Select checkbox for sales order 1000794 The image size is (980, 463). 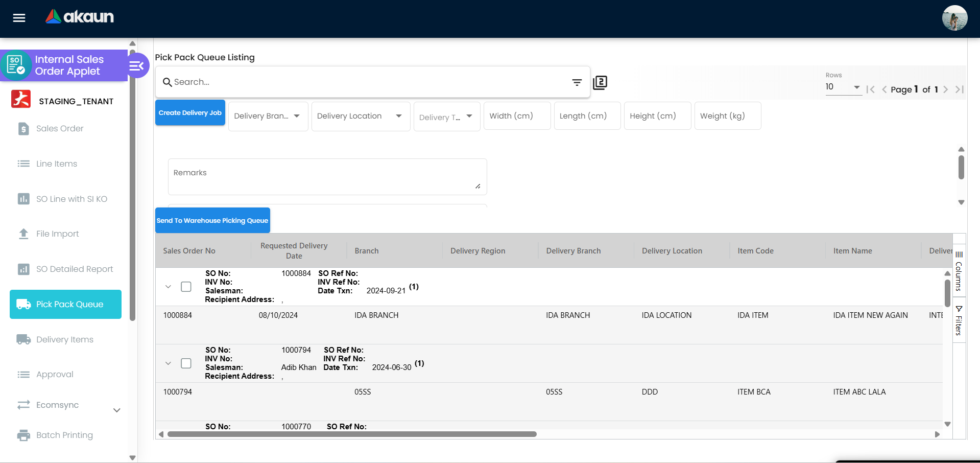pos(186,363)
